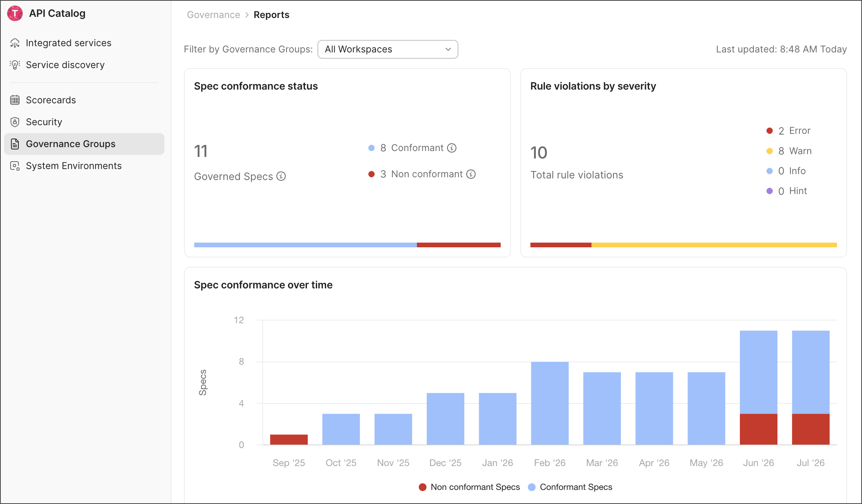Click the 'Total rule violations' label
The height and width of the screenshot is (504, 862).
pyautogui.click(x=577, y=175)
